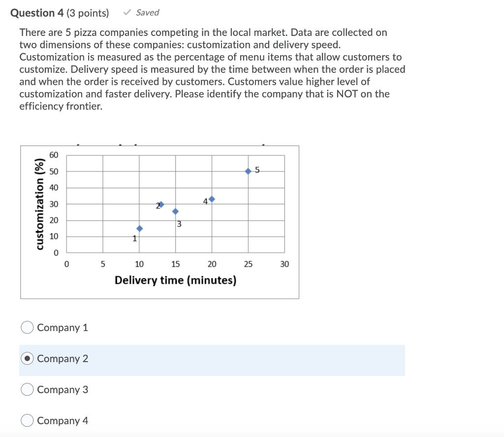Select the Company 2 radio button
Image resolution: width=504 pixels, height=437 pixels.
coord(27,358)
